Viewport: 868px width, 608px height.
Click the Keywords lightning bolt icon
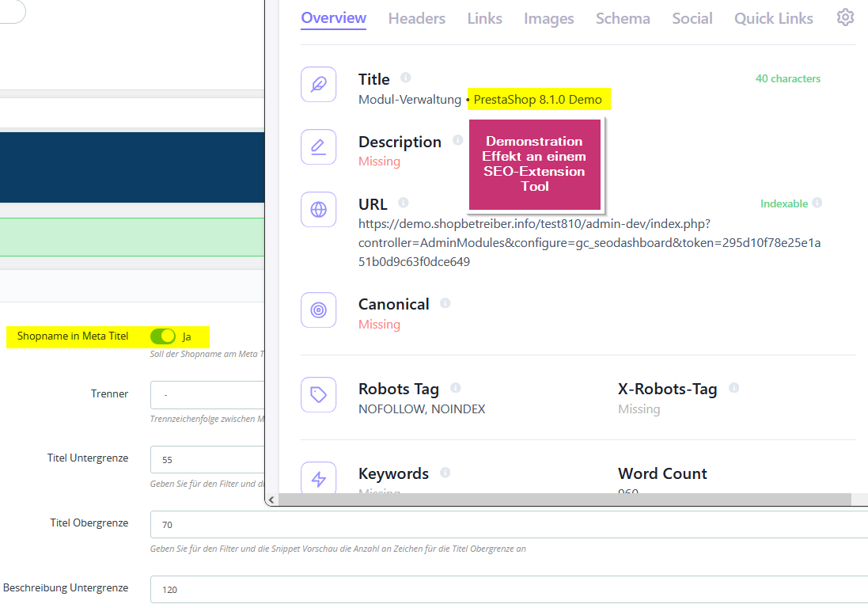pyautogui.click(x=319, y=479)
